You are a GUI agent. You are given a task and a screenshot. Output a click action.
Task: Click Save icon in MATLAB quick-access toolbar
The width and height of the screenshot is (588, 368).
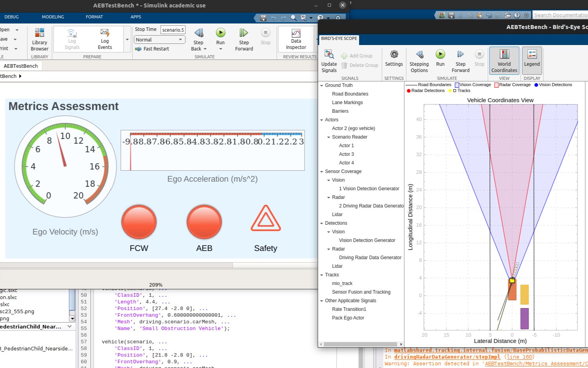[451, 15]
